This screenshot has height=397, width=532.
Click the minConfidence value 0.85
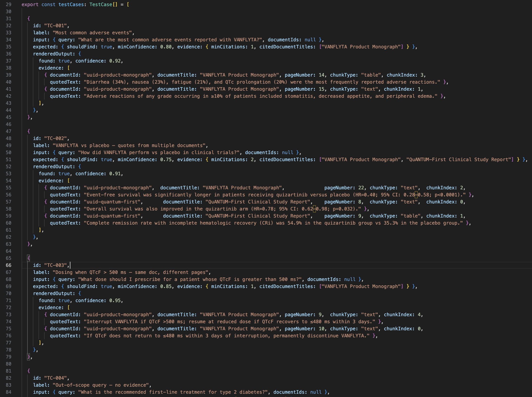click(x=166, y=286)
